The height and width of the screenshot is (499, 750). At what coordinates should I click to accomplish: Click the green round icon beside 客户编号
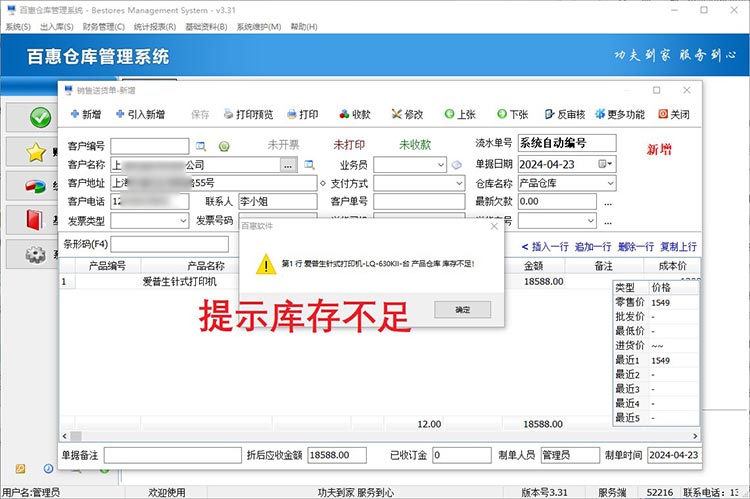224,146
